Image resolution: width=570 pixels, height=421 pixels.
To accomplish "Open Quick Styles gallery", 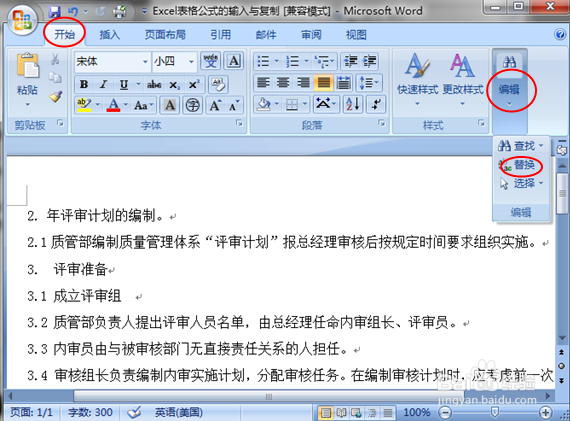I will tap(417, 80).
